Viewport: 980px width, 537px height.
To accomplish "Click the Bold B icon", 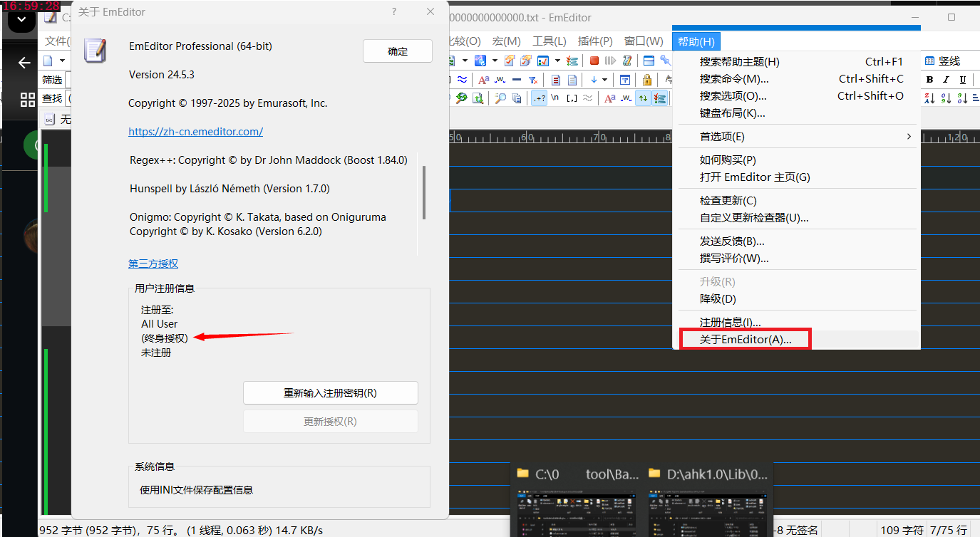I will tap(929, 80).
